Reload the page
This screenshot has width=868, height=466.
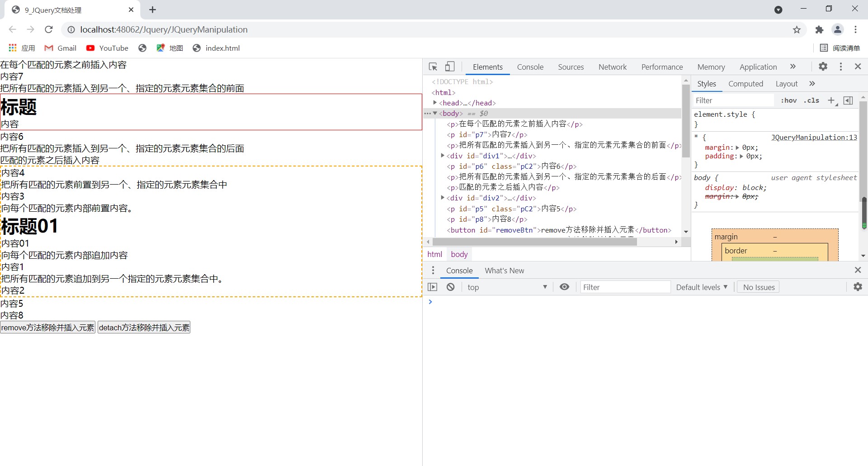[49, 29]
